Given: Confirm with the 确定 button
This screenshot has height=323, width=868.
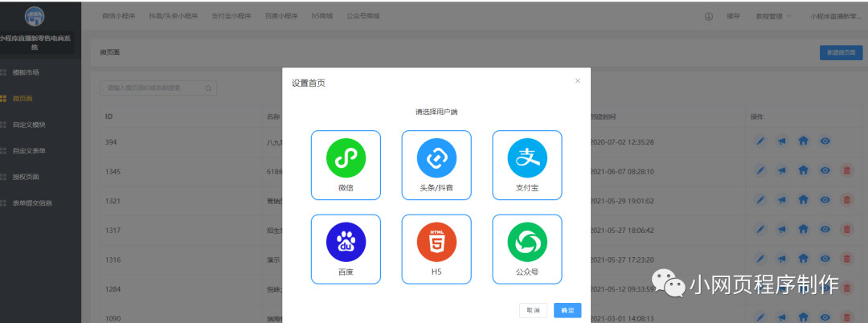Looking at the screenshot, I should pyautogui.click(x=567, y=310).
